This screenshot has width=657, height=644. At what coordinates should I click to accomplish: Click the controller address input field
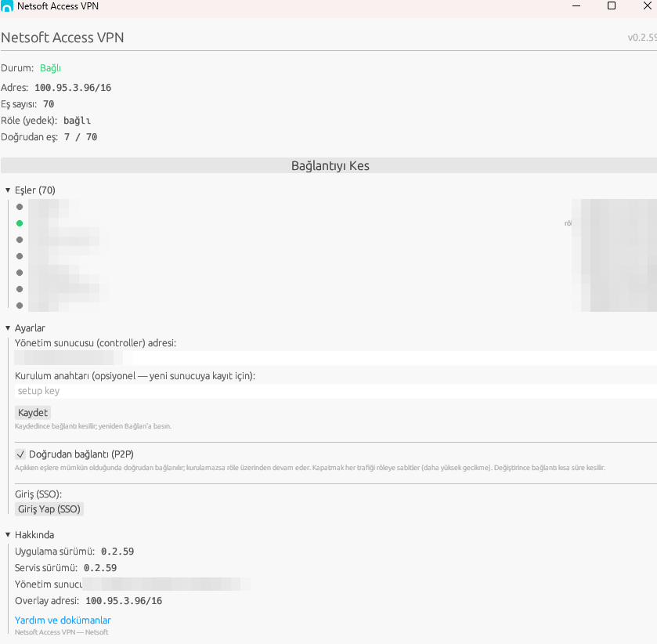tap(336, 358)
